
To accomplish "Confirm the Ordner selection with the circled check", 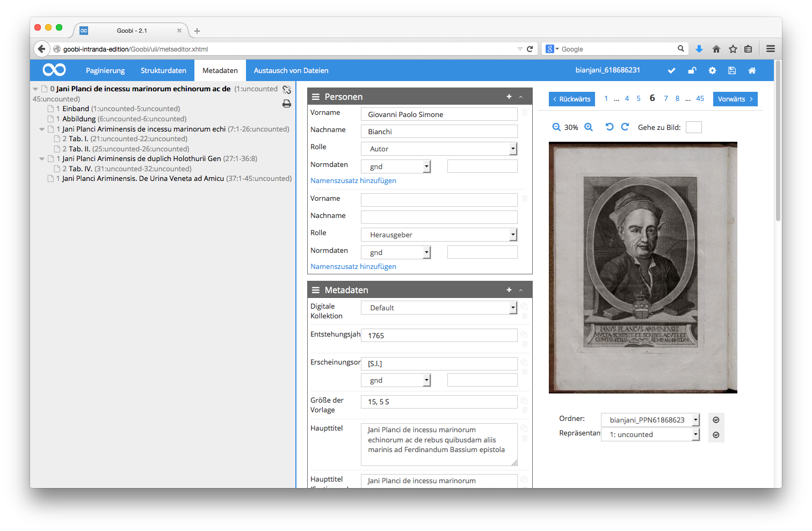I will (x=716, y=420).
